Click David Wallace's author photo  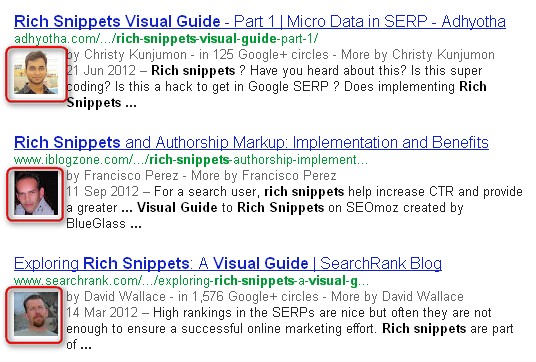36,314
